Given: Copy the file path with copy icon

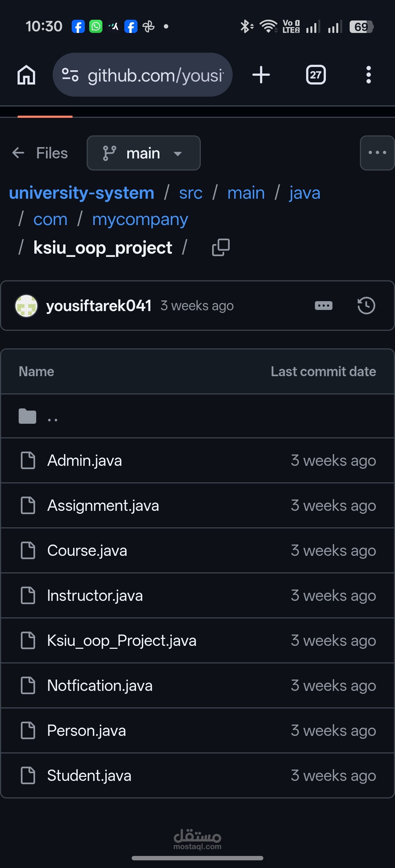Looking at the screenshot, I should point(221,248).
